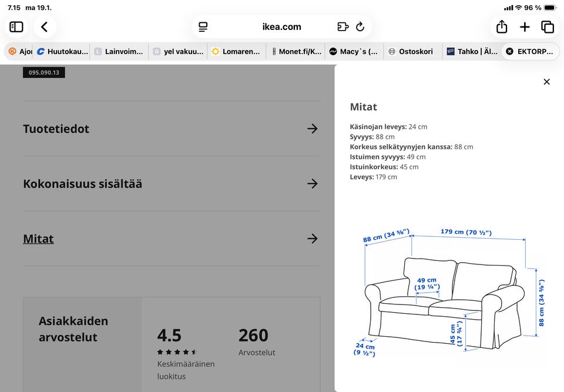Close the Mitat side panel
This screenshot has width=564, height=392.
coord(546,82)
